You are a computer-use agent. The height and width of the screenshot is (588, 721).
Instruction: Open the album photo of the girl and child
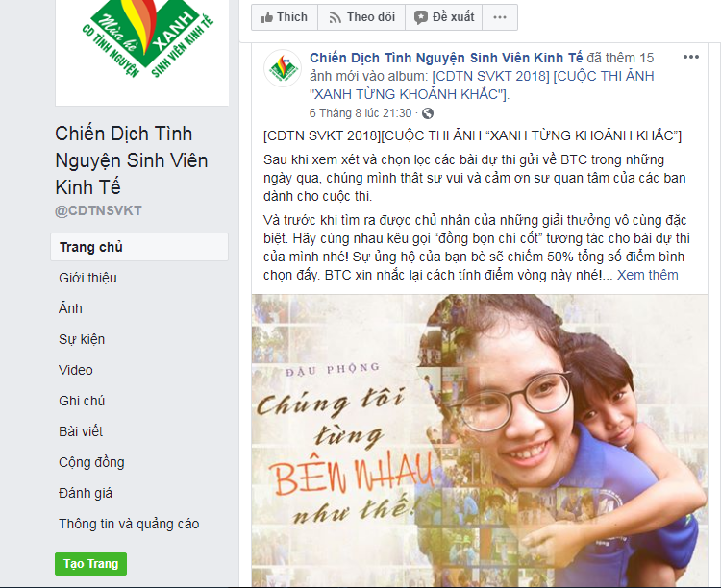[480, 440]
